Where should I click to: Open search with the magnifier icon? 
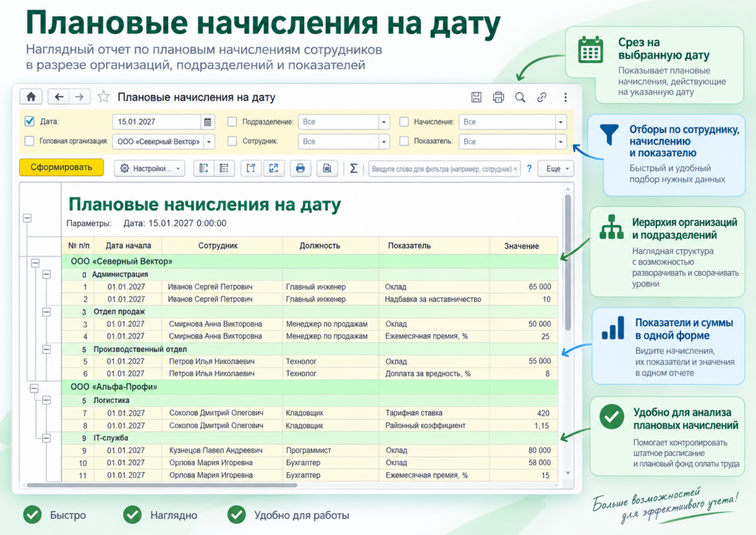pos(520,98)
